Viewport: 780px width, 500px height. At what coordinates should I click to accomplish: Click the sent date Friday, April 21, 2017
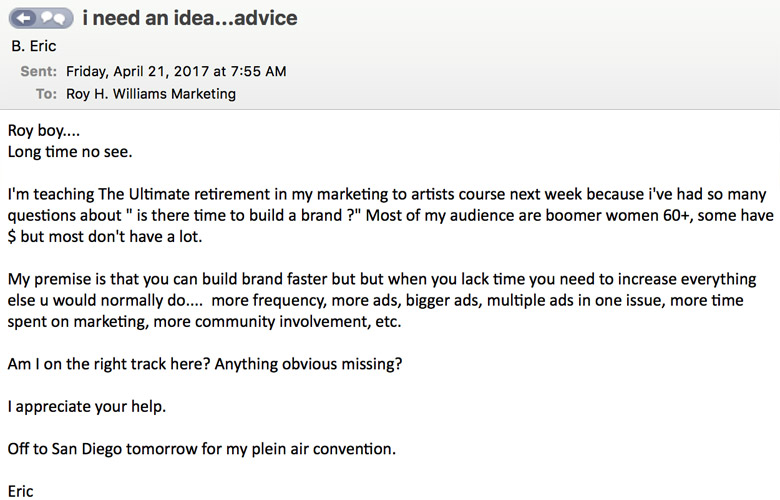coord(137,71)
